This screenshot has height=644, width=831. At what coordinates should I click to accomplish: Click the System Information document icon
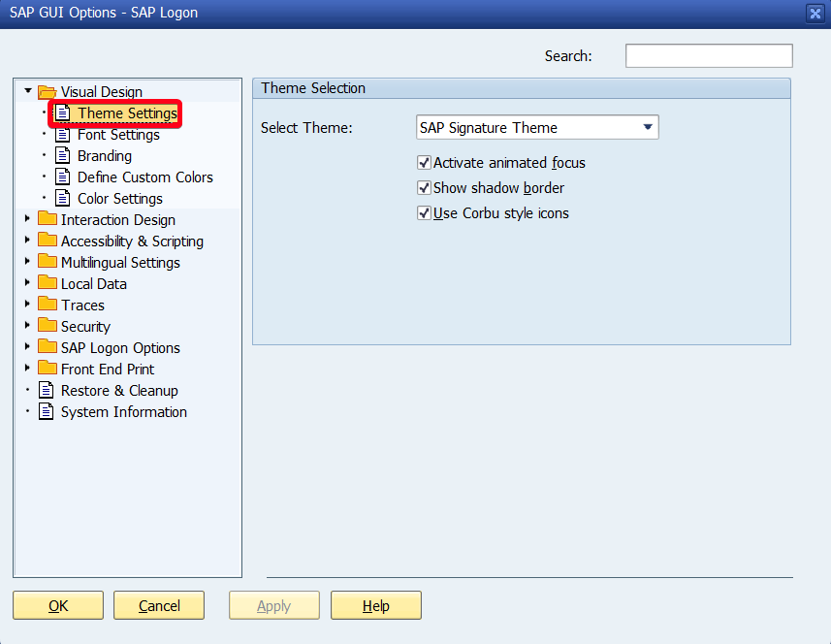coord(46,412)
